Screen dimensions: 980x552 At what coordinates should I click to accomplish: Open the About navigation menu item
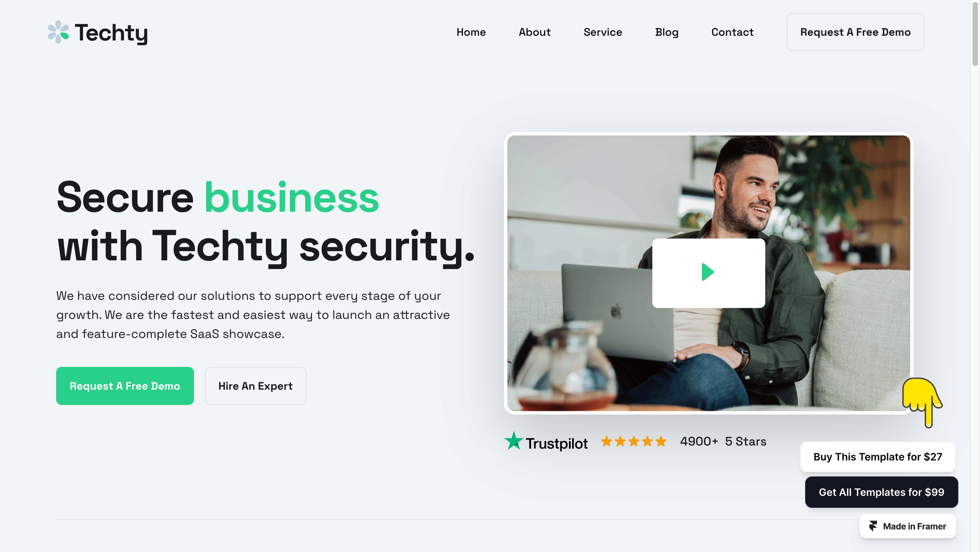coord(535,32)
